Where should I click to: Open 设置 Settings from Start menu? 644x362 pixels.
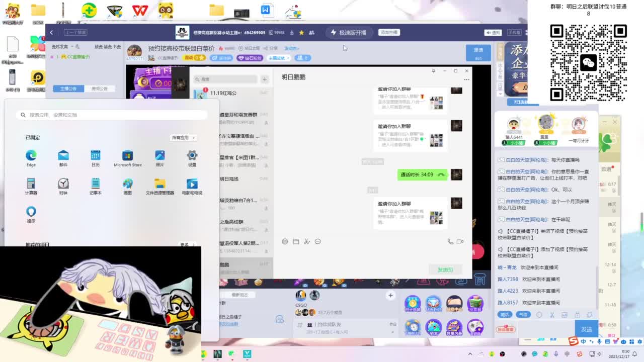coord(192,158)
